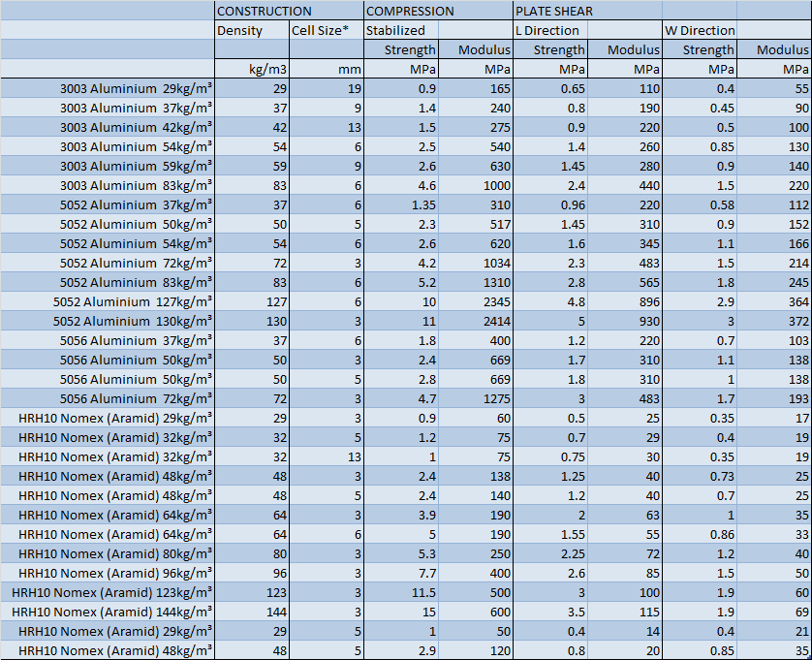The image size is (812, 660).
Task: Click W direction strength 0.58 cell
Action: pos(700,204)
